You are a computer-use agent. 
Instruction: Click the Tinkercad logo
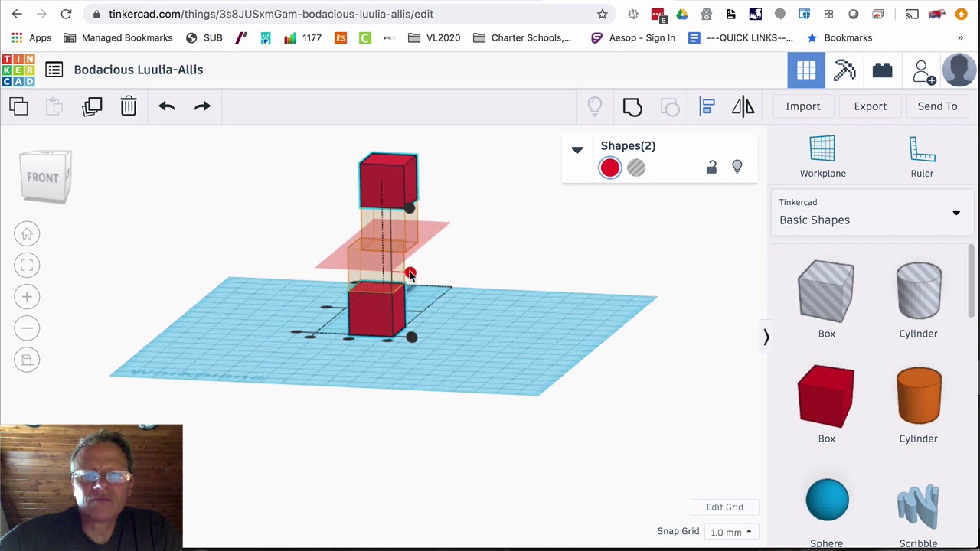click(18, 70)
